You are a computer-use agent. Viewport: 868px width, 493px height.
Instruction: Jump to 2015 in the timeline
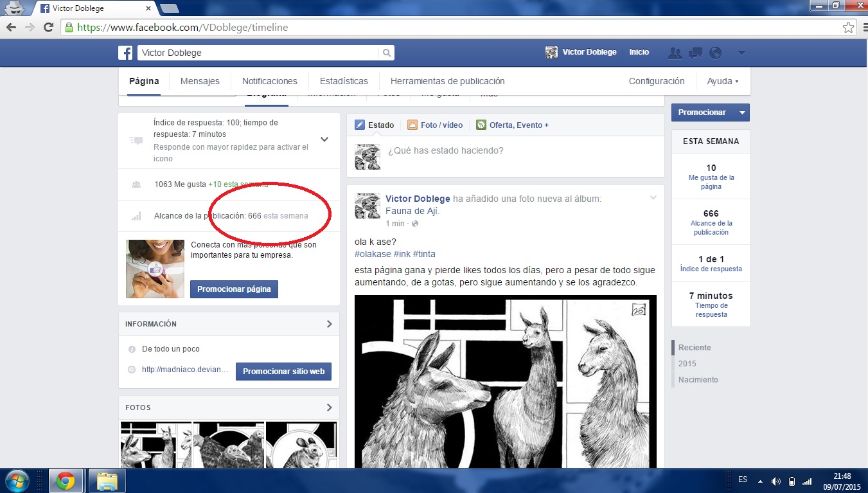[x=687, y=363]
